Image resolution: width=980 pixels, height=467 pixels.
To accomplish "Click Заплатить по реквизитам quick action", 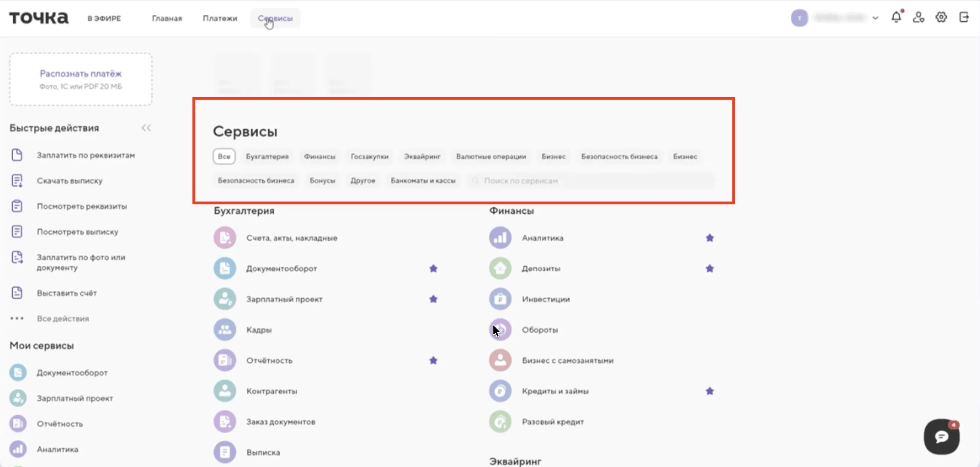I will 86,155.
